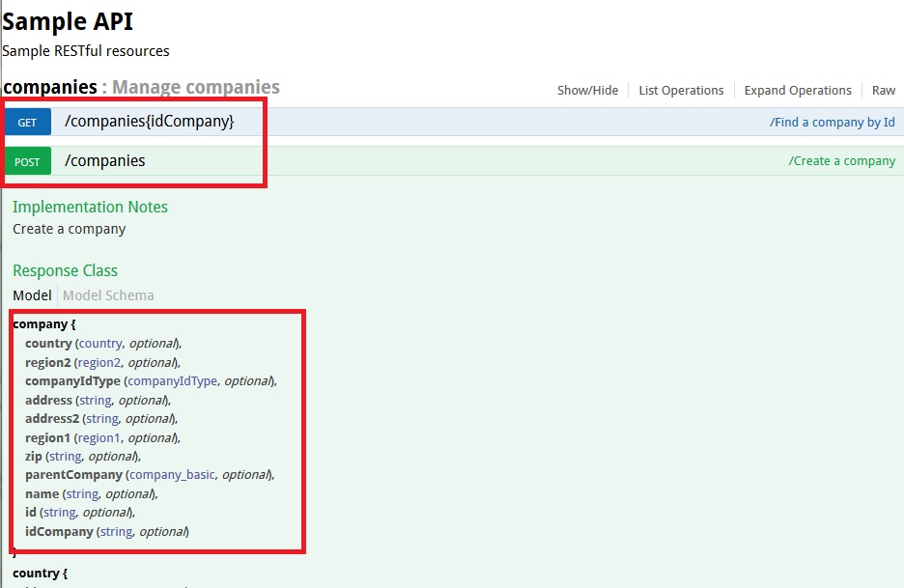904x588 pixels.
Task: Click Expand Operations for companies
Action: (x=798, y=91)
